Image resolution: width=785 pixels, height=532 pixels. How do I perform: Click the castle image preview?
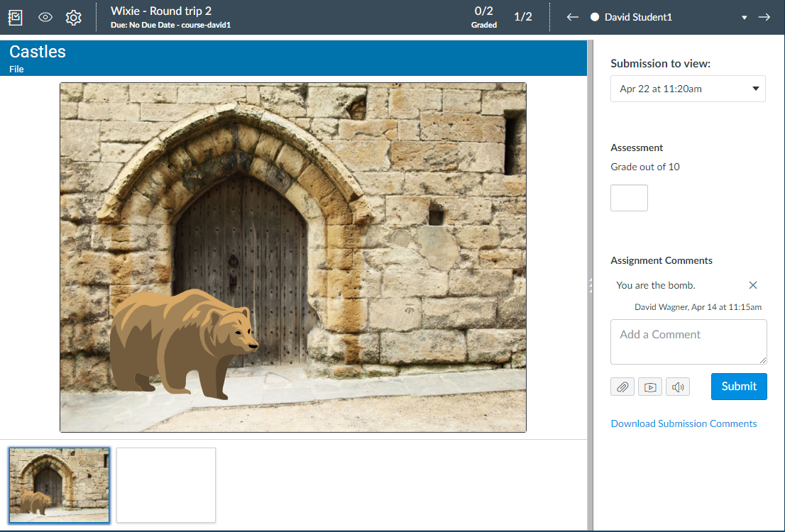292,257
